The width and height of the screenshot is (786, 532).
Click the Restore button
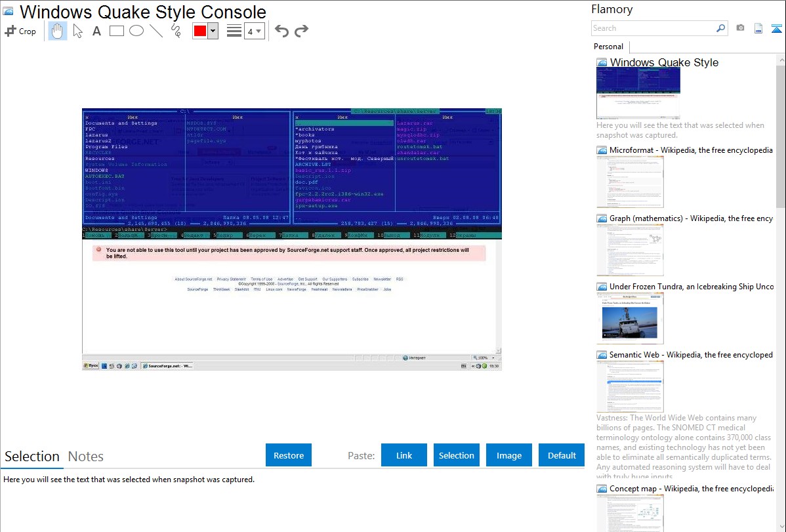289,455
